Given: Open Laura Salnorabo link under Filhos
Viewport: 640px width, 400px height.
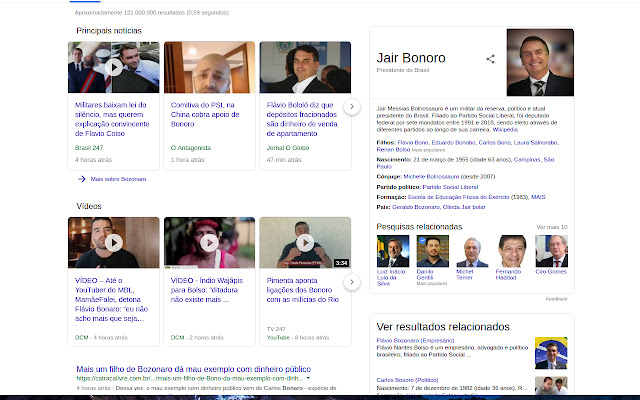Looking at the screenshot, I should click(x=536, y=142).
